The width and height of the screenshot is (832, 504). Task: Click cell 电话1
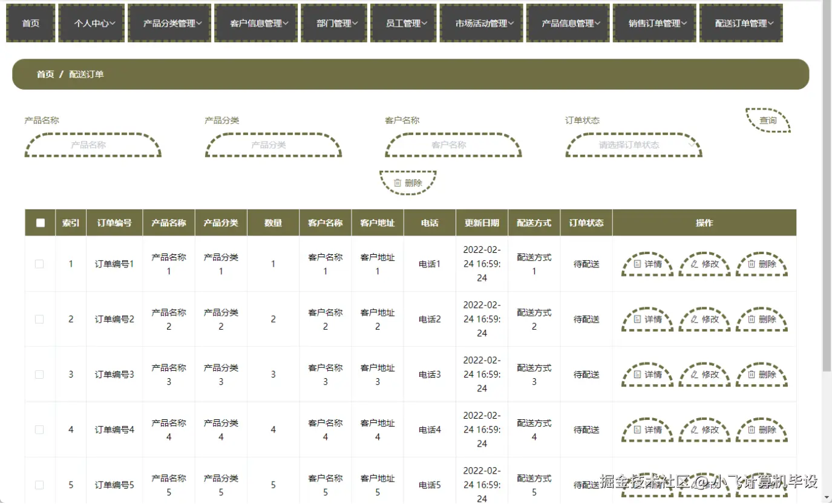click(430, 264)
